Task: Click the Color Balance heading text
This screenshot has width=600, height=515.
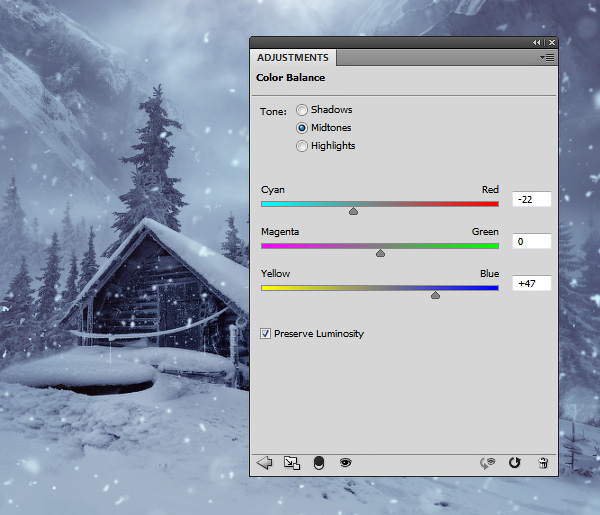Action: 290,78
